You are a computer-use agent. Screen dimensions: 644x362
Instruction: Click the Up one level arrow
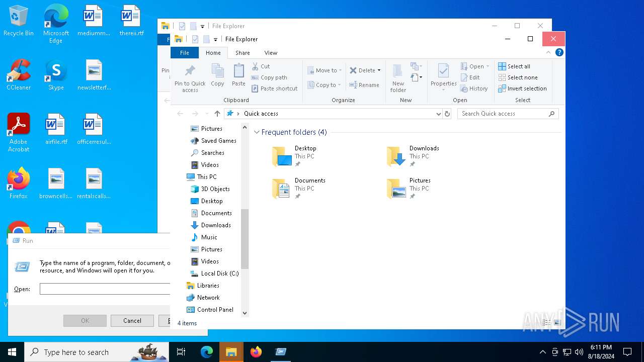(x=217, y=114)
